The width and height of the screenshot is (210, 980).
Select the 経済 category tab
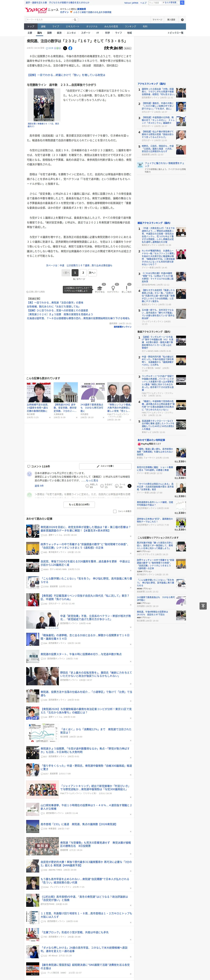point(59,33)
